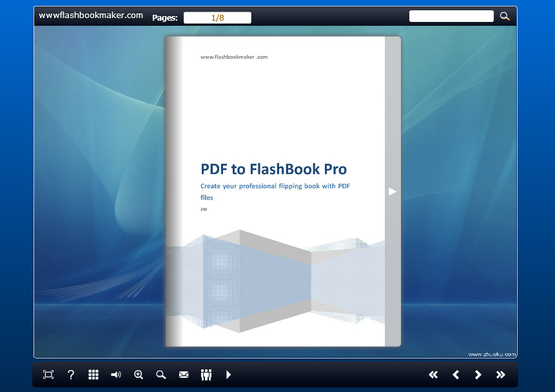Show the page thumbnails grid
The width and height of the screenshot is (555, 392).
point(93,375)
